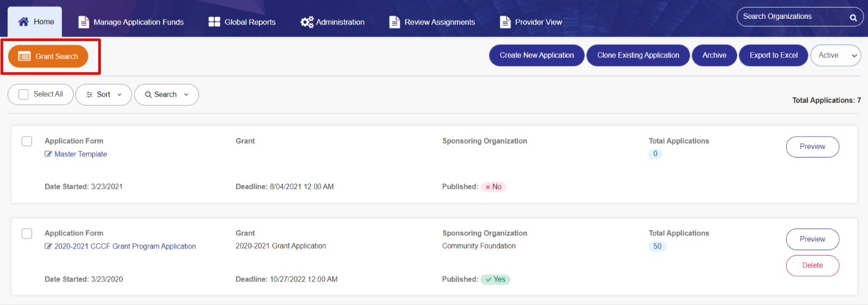Click the Review Assignments document icon
This screenshot has height=305, width=868.
click(394, 22)
